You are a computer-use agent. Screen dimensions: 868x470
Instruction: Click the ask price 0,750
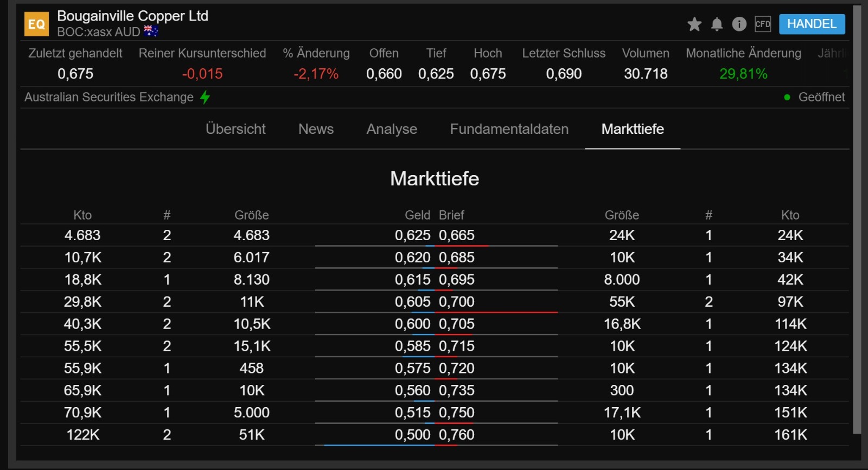click(457, 413)
